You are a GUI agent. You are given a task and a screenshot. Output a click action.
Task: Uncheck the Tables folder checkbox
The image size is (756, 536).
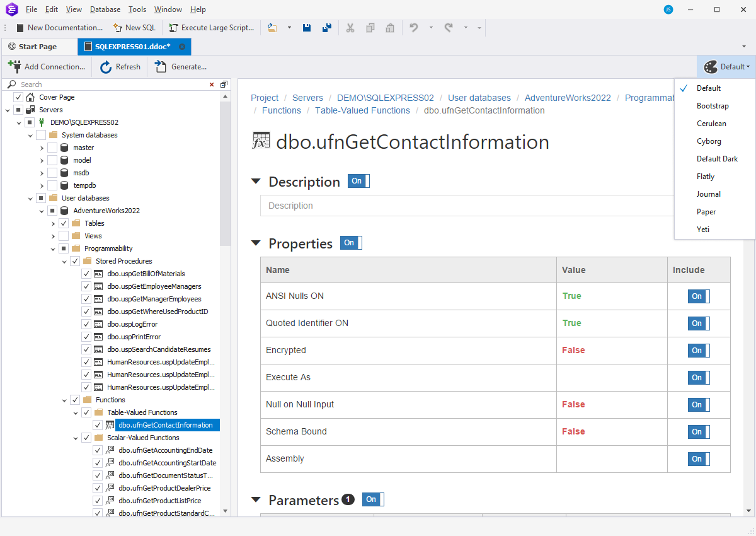[64, 223]
